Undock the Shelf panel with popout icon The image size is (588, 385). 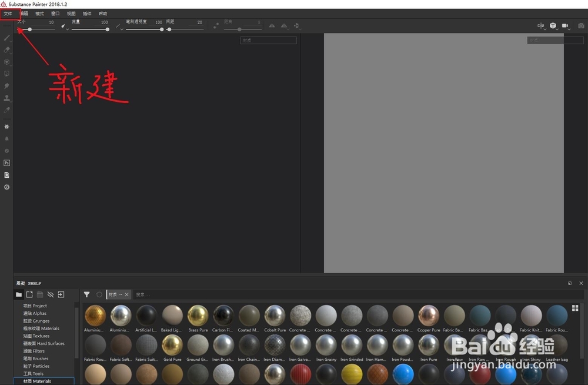click(x=570, y=283)
